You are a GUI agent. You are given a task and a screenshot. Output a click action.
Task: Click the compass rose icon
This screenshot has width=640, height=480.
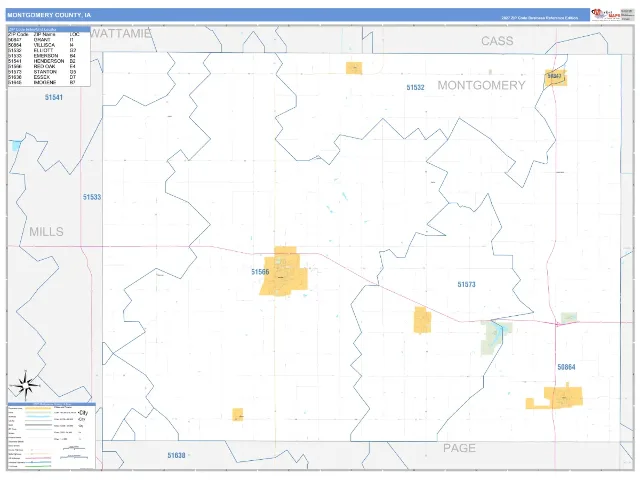[x=25, y=385]
